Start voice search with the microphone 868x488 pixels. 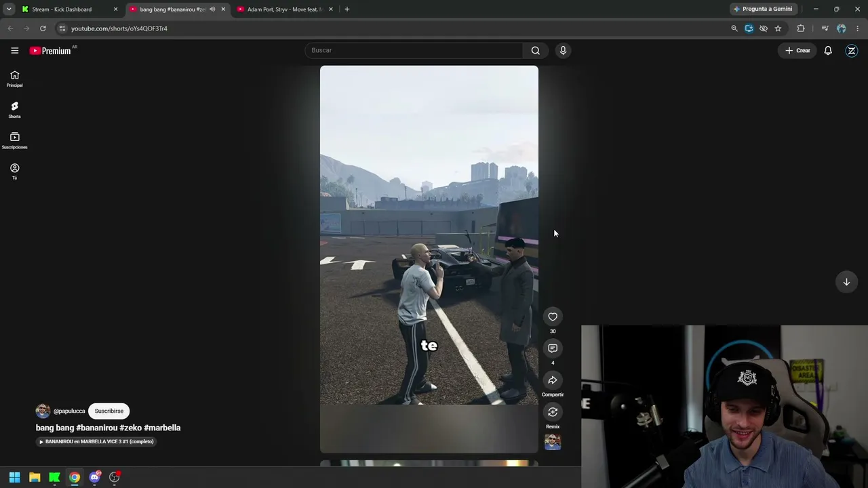563,50
